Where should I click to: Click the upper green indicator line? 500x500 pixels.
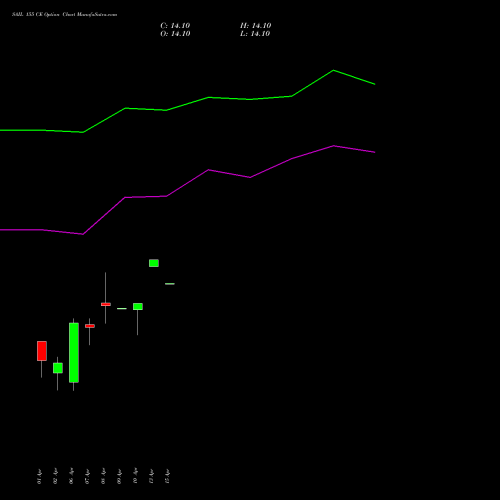pos(208,97)
